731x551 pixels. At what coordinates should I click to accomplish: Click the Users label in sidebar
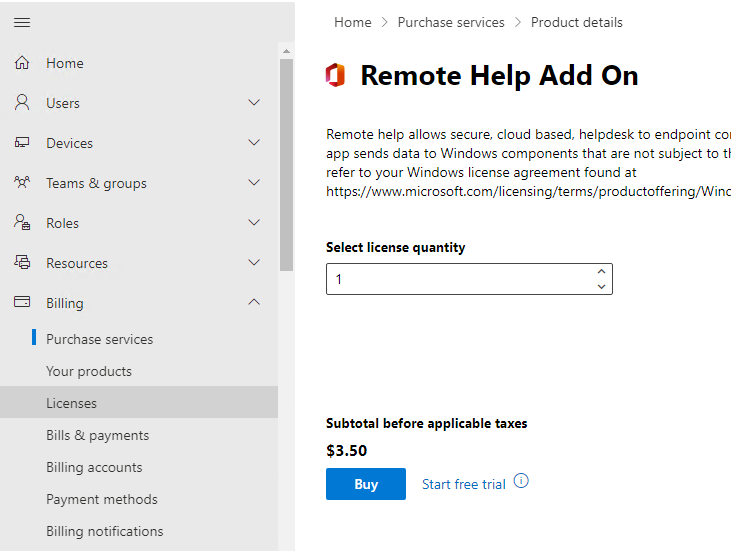point(62,103)
